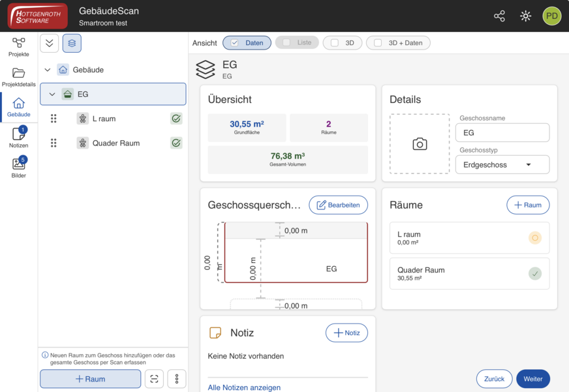The height and width of the screenshot is (392, 569).
Task: Open the Geschosstyp Erdgeschoss dropdown
Action: pyautogui.click(x=502, y=164)
